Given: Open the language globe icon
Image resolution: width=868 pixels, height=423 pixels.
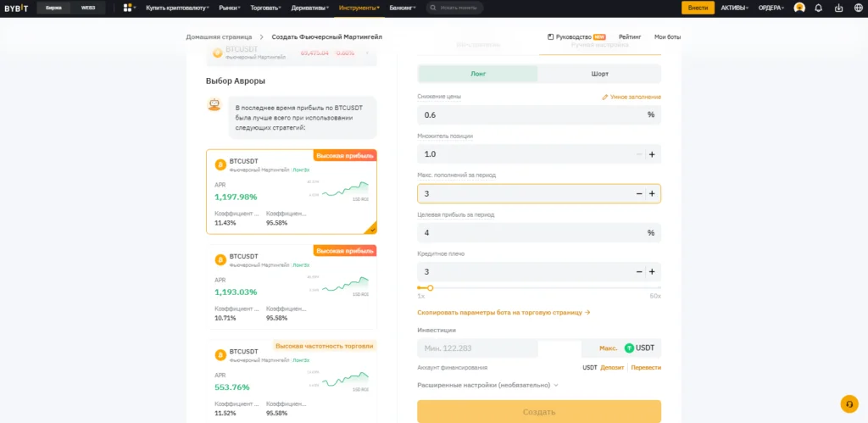Looking at the screenshot, I should point(858,8).
